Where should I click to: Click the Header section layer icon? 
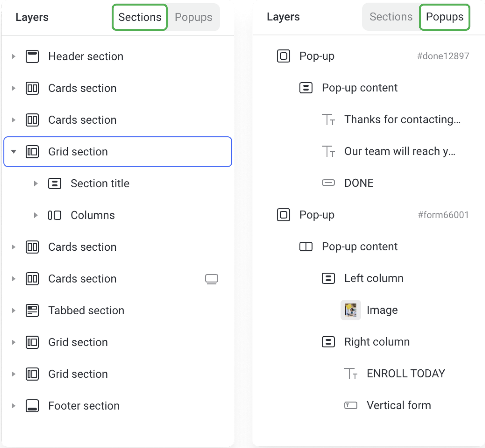(32, 56)
